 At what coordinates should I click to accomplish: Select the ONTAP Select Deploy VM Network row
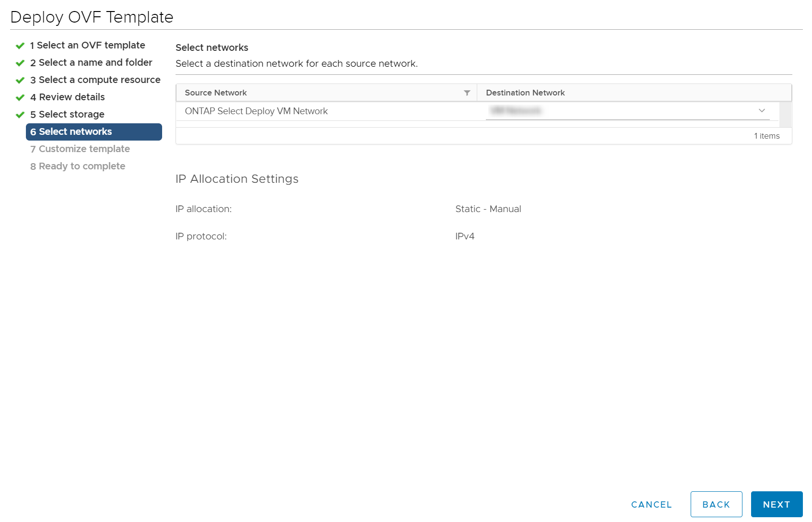coord(256,111)
